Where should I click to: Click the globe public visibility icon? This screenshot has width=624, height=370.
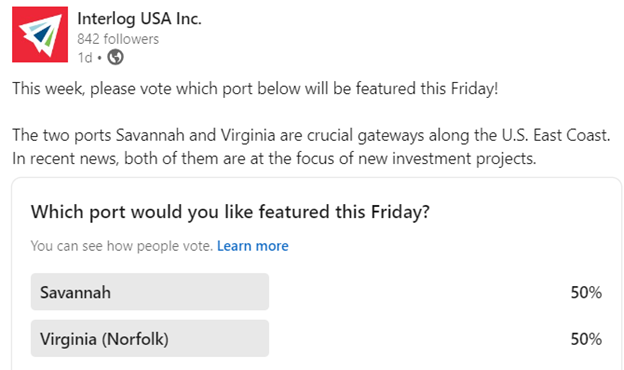(x=115, y=57)
